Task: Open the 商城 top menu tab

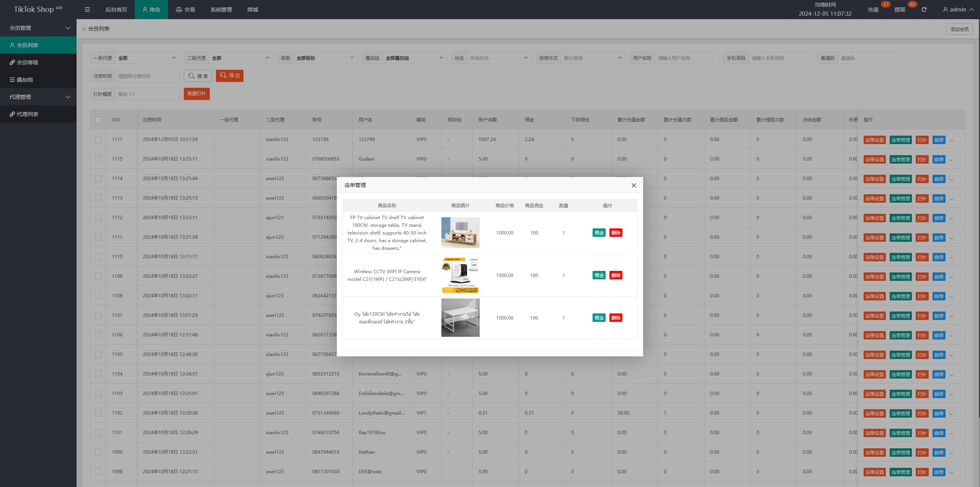Action: coord(253,10)
